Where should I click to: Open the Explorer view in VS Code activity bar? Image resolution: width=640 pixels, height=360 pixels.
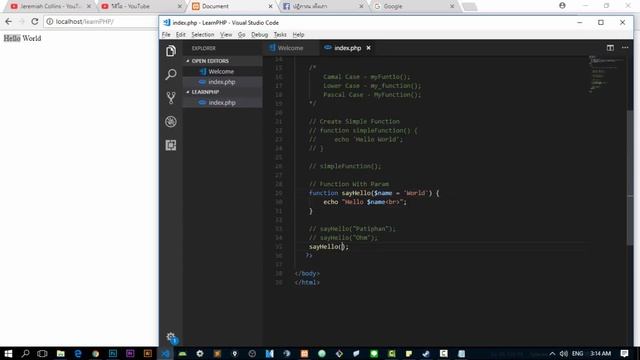pyautogui.click(x=171, y=51)
